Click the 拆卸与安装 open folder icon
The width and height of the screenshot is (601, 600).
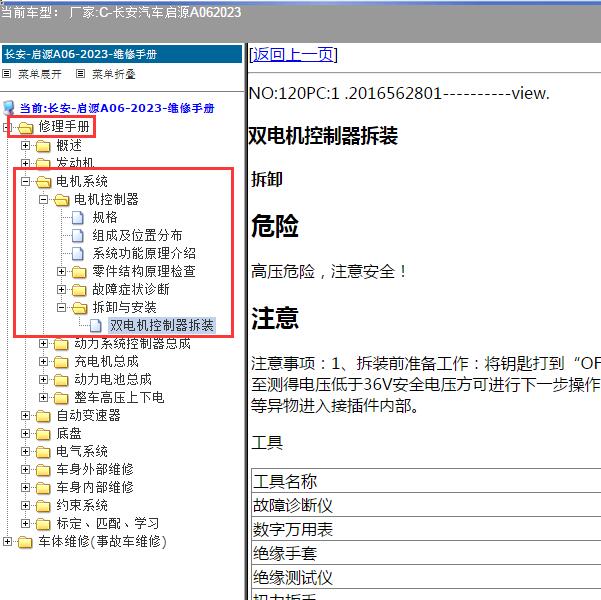[80, 308]
